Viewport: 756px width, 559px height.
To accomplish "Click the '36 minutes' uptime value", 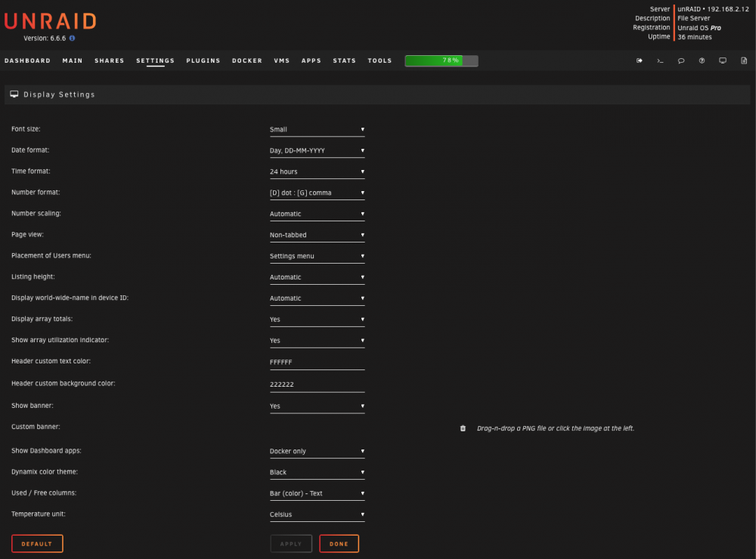I will point(694,37).
